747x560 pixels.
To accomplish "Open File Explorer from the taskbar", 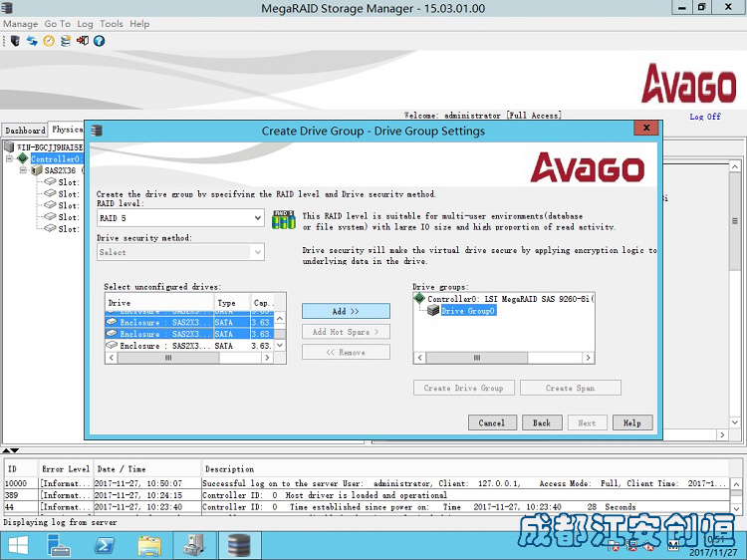I will pos(149,545).
